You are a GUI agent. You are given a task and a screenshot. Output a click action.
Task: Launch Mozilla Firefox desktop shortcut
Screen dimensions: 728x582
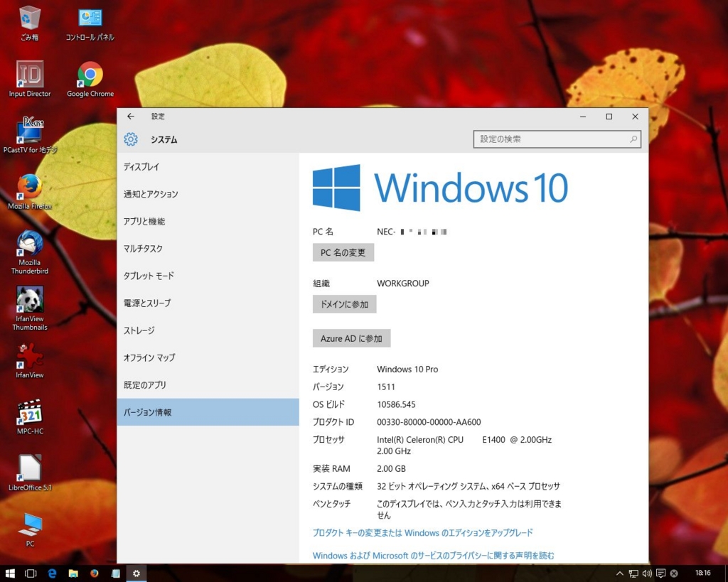pyautogui.click(x=30, y=192)
